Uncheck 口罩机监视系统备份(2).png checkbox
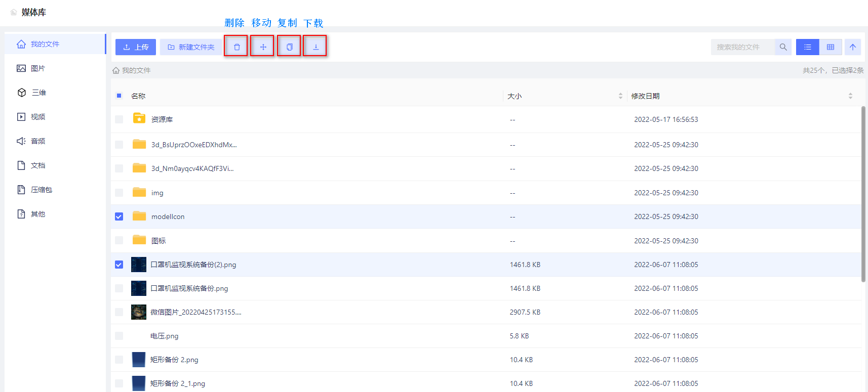Viewport: 868px width, 392px height. click(x=119, y=265)
